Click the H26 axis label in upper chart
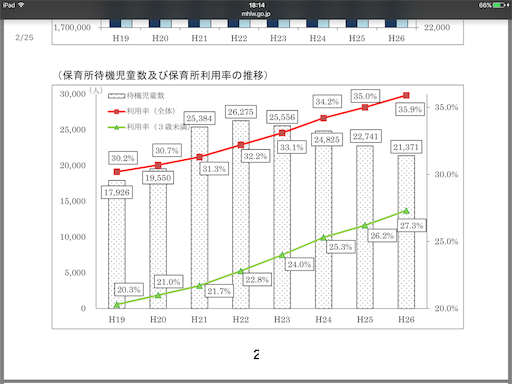512x384 pixels. coord(396,38)
